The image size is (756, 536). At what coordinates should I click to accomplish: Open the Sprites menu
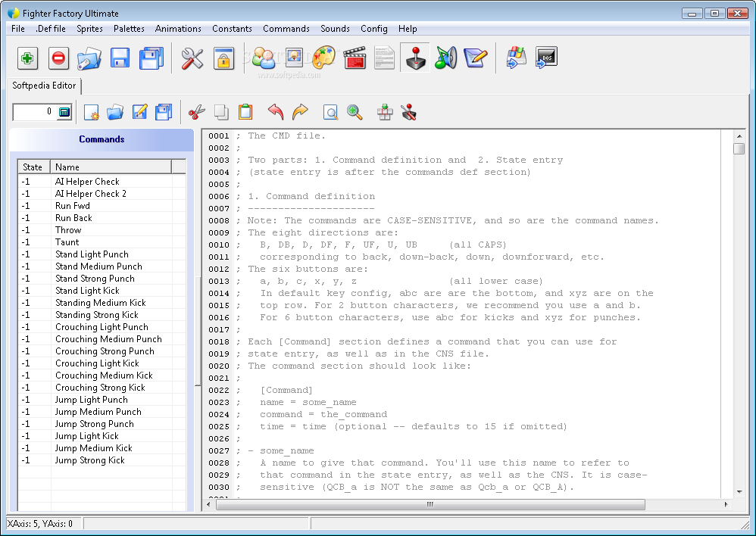[x=89, y=29]
